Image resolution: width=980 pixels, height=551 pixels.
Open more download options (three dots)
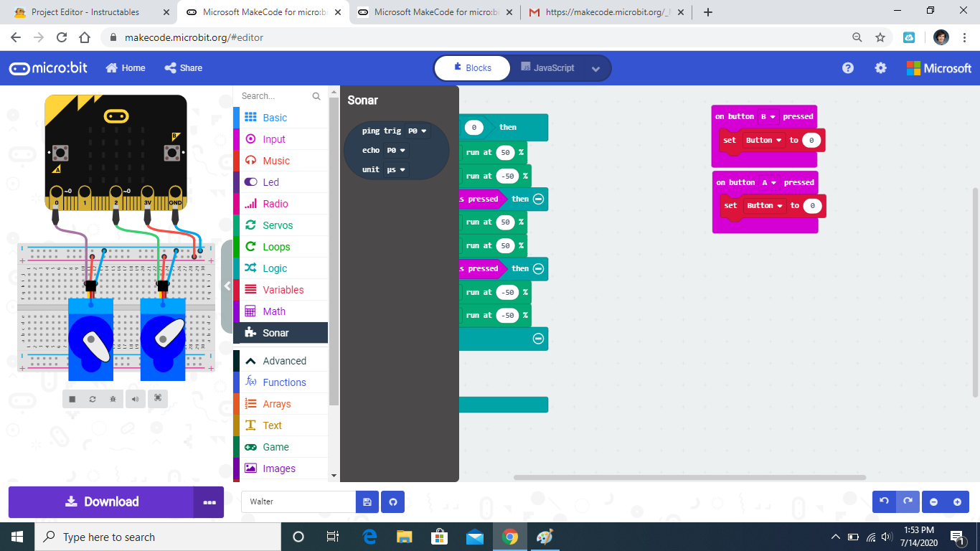click(209, 502)
